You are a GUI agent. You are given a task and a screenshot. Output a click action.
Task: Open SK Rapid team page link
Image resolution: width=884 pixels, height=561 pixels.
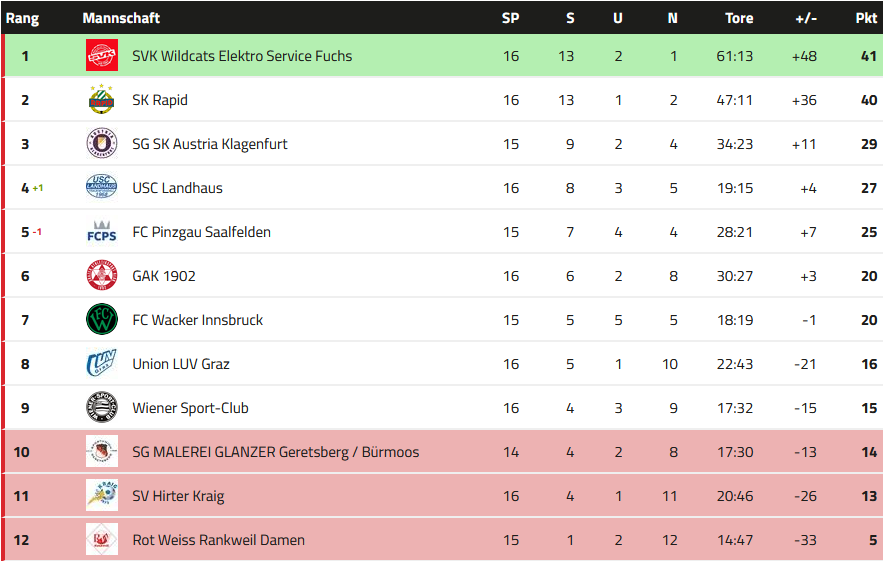click(x=160, y=100)
